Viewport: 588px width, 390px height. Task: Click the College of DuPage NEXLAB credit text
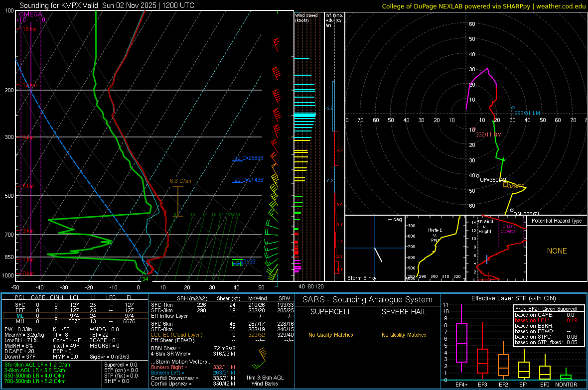(x=483, y=6)
